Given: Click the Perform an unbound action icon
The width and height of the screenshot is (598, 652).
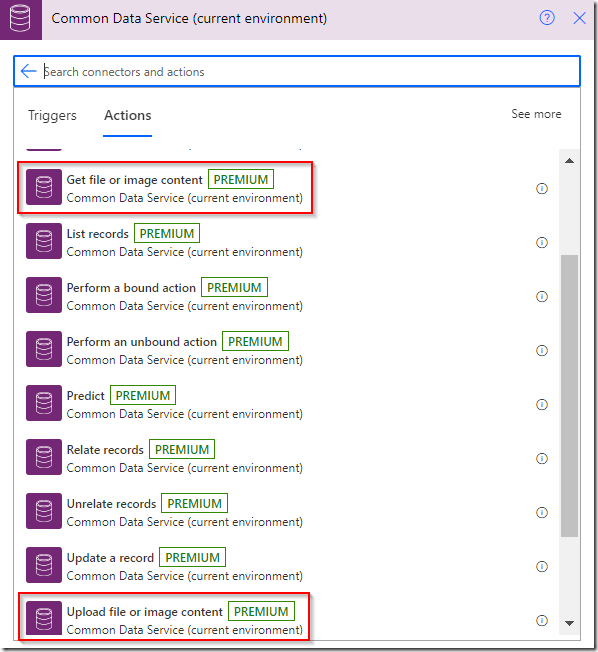Looking at the screenshot, I should (44, 349).
